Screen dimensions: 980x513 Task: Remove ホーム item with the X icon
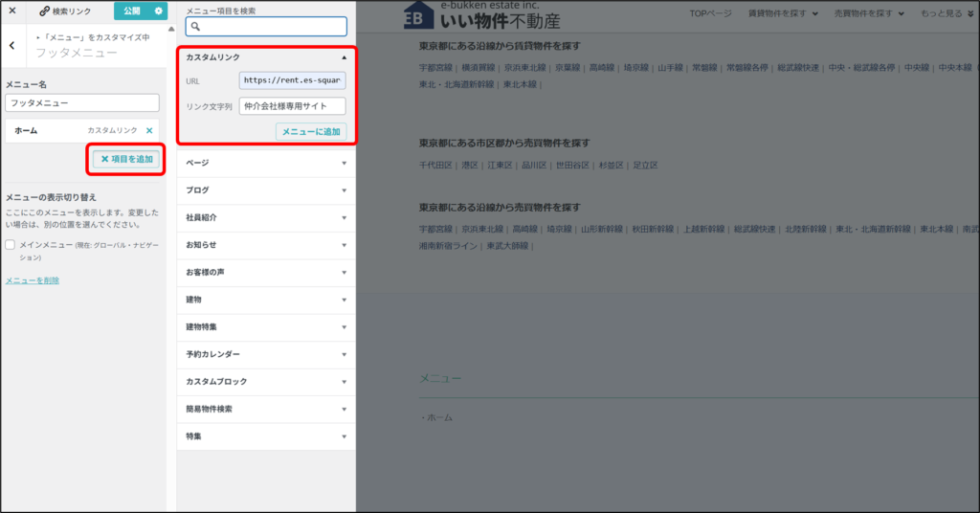click(148, 130)
